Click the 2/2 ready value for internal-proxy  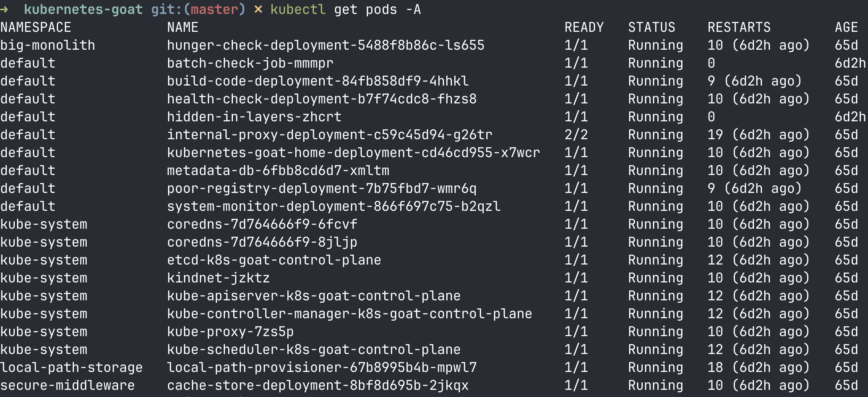(x=576, y=134)
